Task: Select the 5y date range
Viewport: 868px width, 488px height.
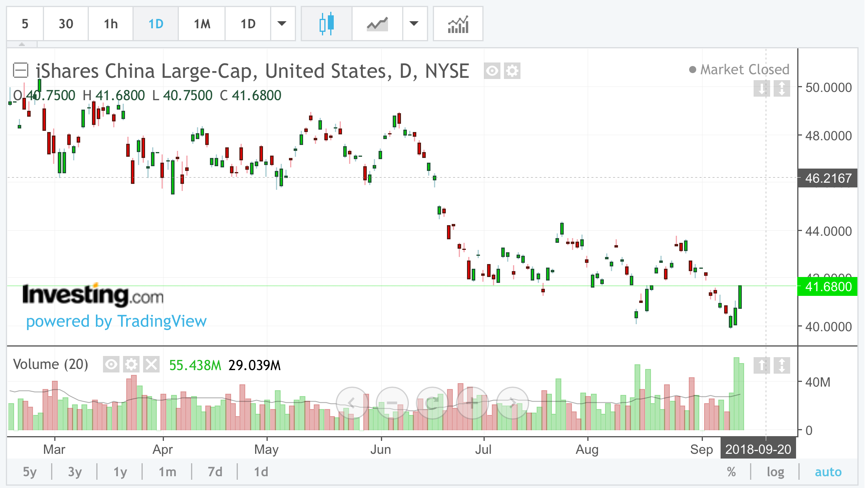Action: (29, 471)
